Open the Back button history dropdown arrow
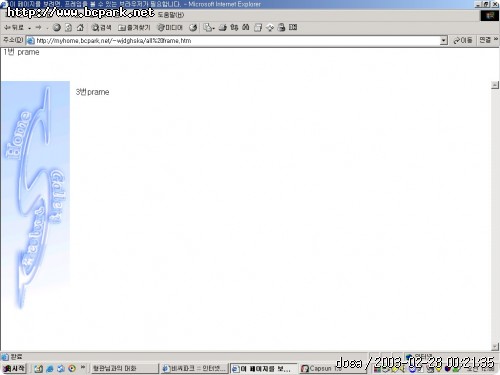 click(x=29, y=28)
